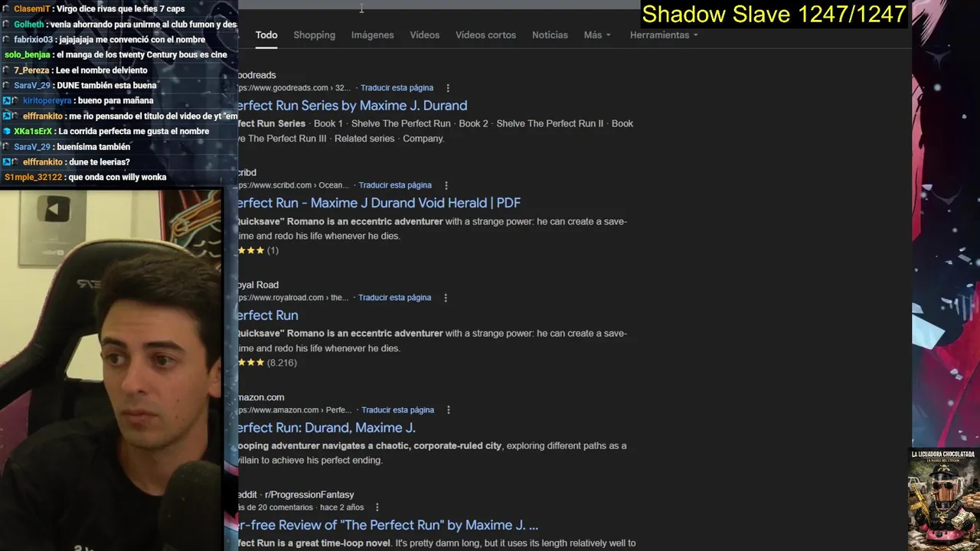Click the r/ProgressionFantasy subreddit text
This screenshot has width=980, height=551.
pyautogui.click(x=309, y=495)
